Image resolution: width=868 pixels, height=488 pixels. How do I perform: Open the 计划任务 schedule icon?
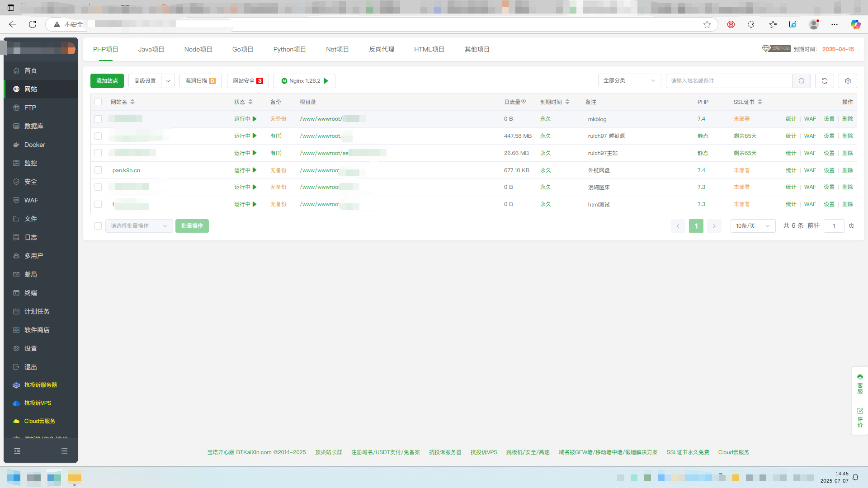[x=16, y=311]
